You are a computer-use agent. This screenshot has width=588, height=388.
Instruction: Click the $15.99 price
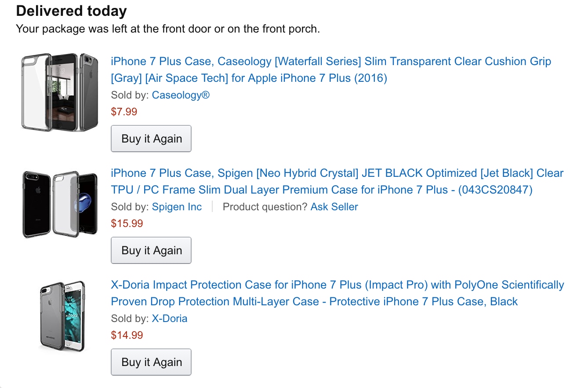tap(127, 223)
